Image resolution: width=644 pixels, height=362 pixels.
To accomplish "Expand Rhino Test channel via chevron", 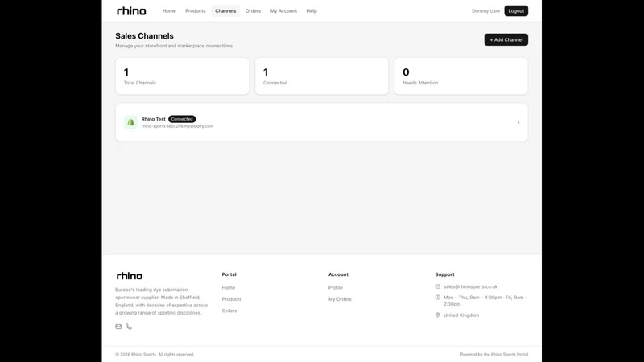I will pyautogui.click(x=518, y=123).
